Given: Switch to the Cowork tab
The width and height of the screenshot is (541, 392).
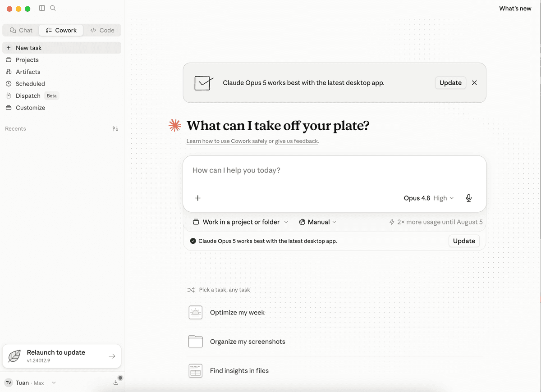Looking at the screenshot, I should [61, 30].
